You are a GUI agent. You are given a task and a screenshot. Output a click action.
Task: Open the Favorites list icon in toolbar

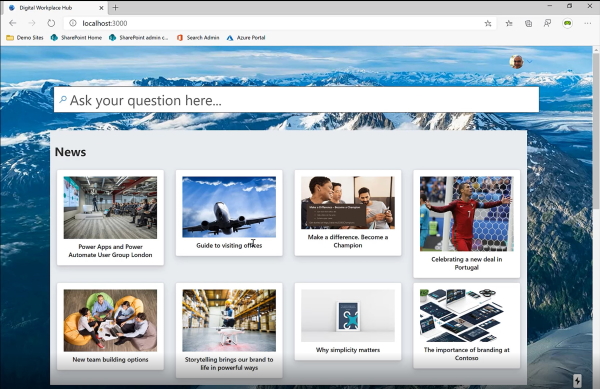509,24
